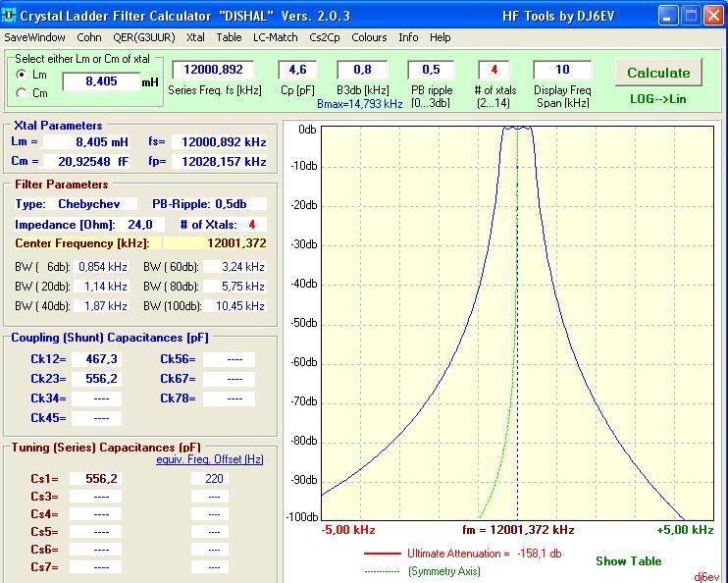The height and width of the screenshot is (583, 728).
Task: Click the Calculate button
Action: click(x=658, y=73)
